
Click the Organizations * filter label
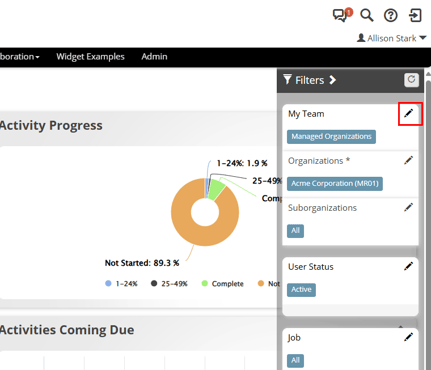pos(319,161)
